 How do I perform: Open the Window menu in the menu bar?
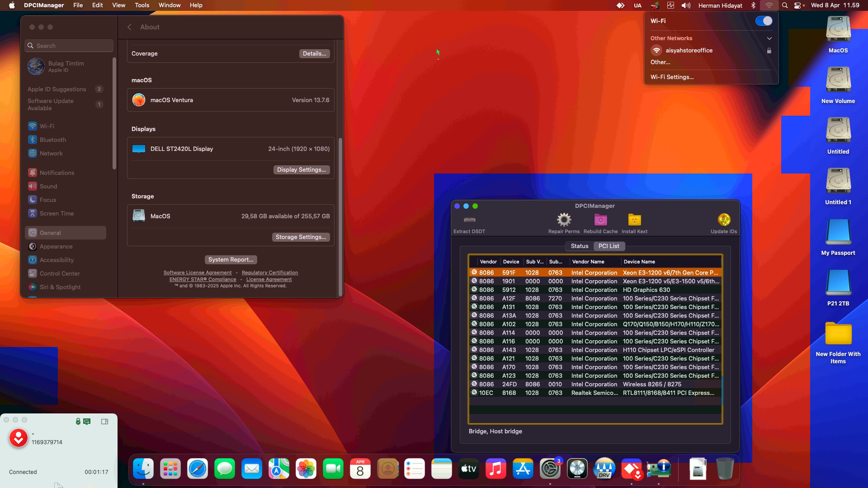(170, 5)
